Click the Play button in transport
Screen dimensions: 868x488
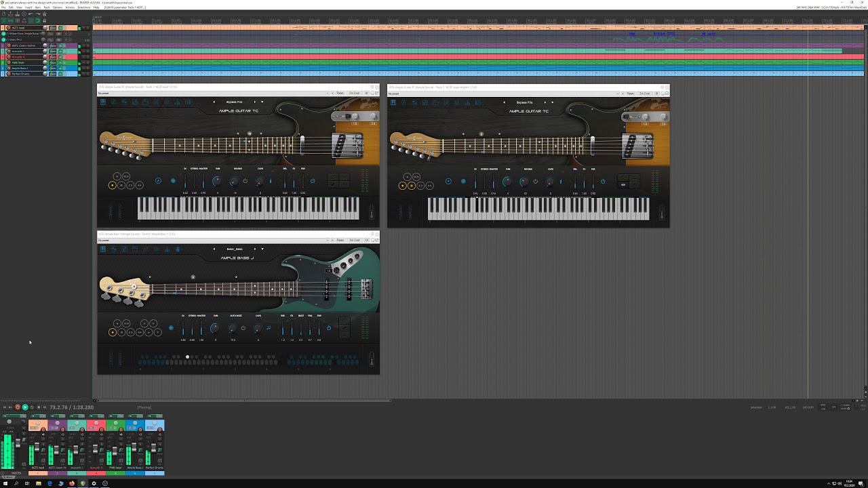[x=25, y=407]
